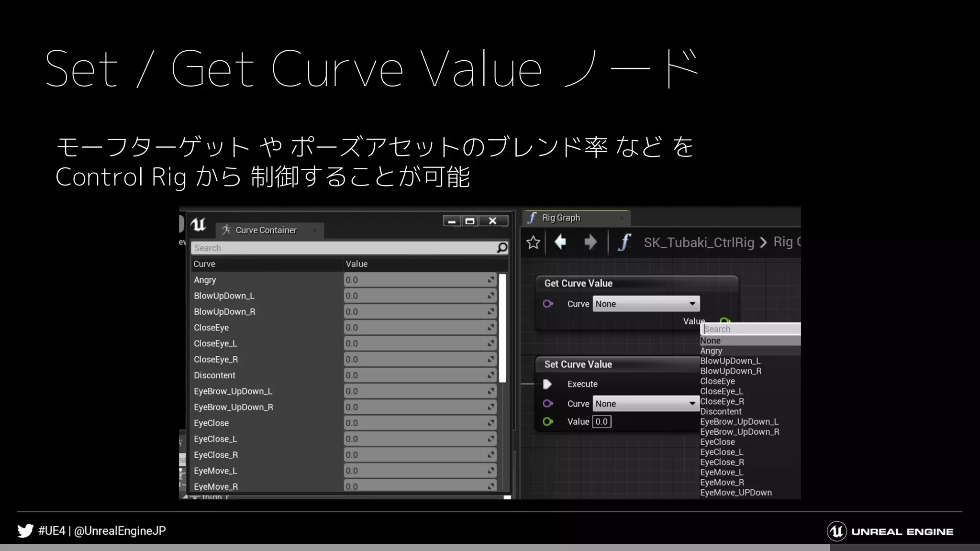Click the 0.0 Value field on Set Curve Value
This screenshot has width=980, height=551.
click(601, 421)
